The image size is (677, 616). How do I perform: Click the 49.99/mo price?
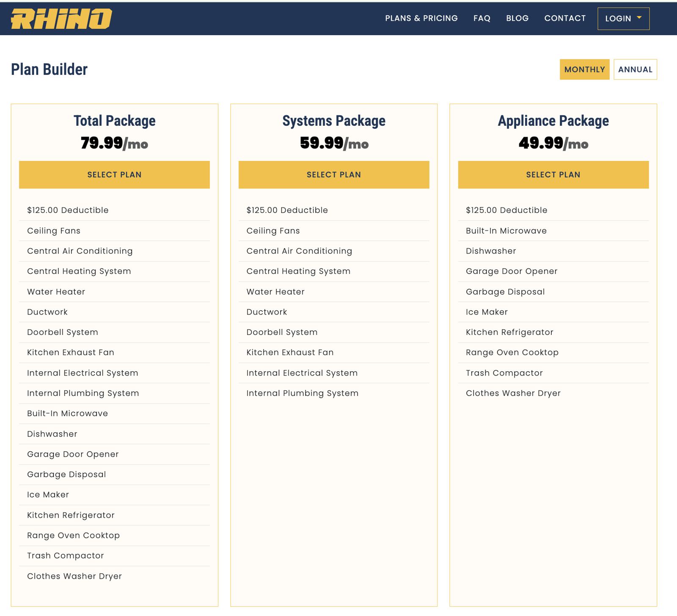pyautogui.click(x=553, y=143)
